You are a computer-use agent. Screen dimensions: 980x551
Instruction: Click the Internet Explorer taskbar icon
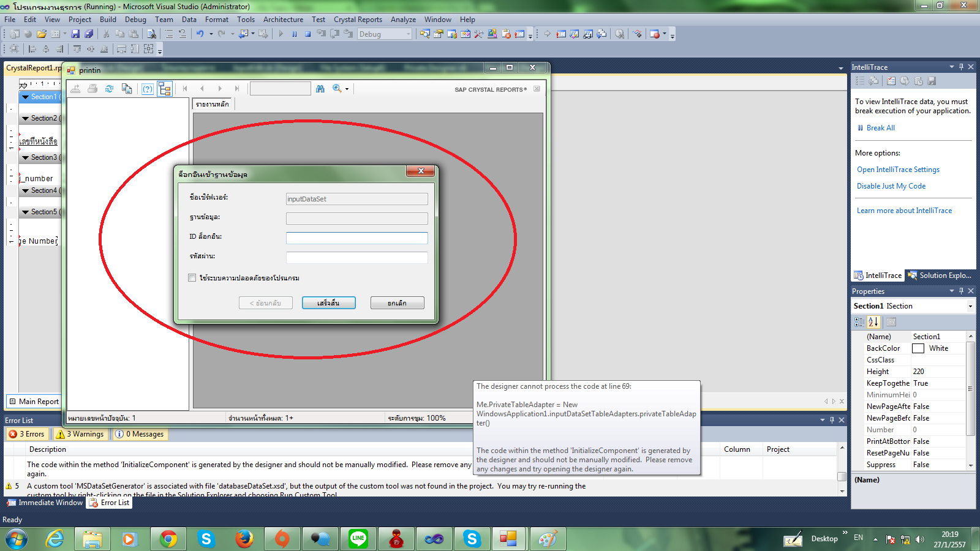point(55,539)
